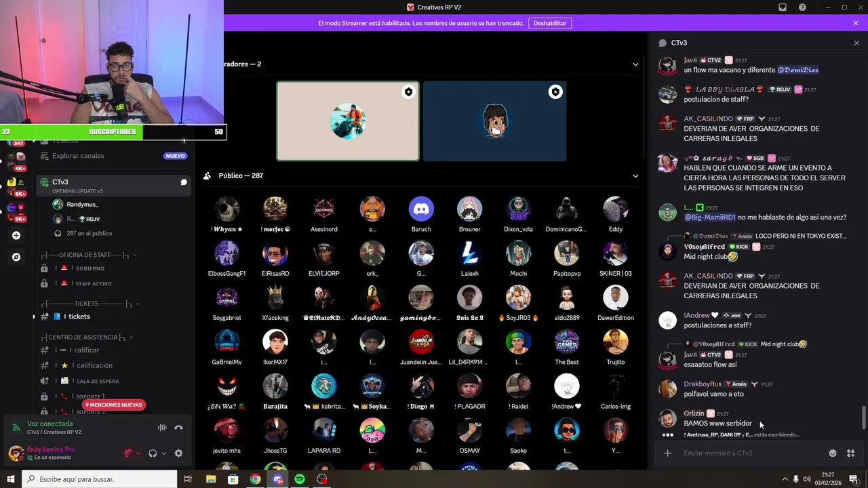Open noise suppression waveform icon
Image resolution: width=868 pixels, height=488 pixels.
click(162, 428)
